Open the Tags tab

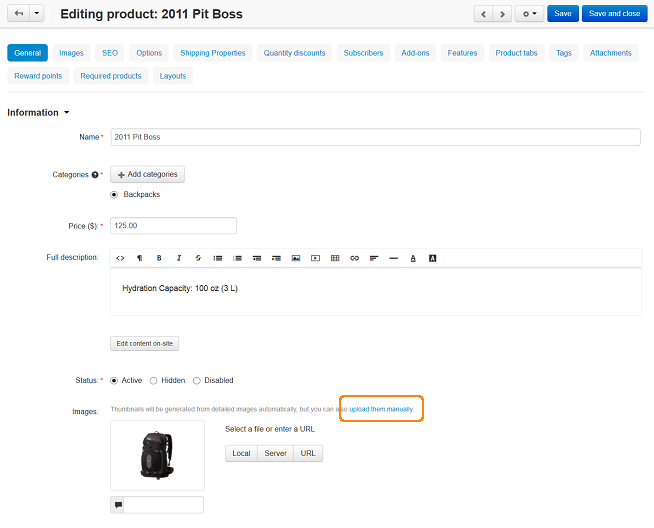[x=564, y=53]
